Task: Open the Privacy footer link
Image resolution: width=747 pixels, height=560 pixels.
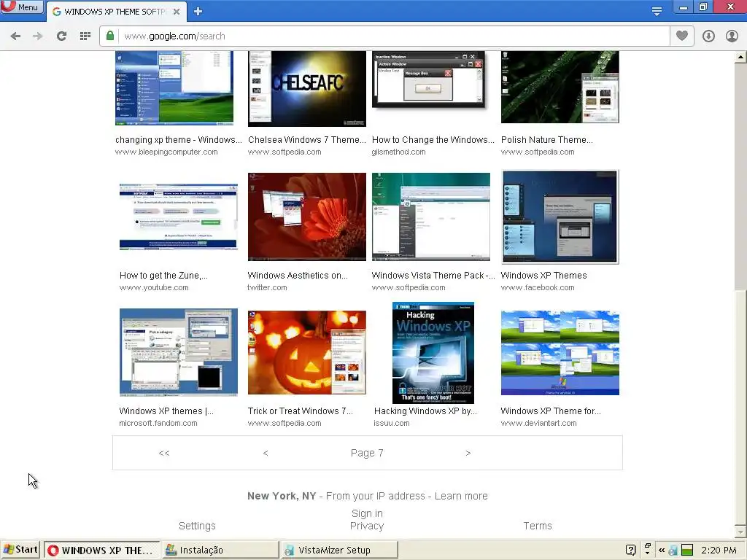Action: click(367, 526)
